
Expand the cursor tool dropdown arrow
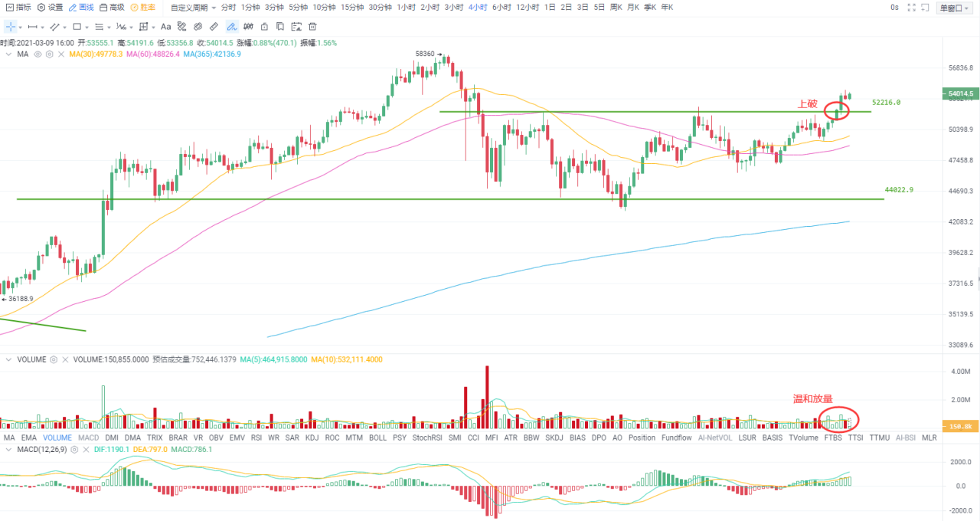(21, 28)
